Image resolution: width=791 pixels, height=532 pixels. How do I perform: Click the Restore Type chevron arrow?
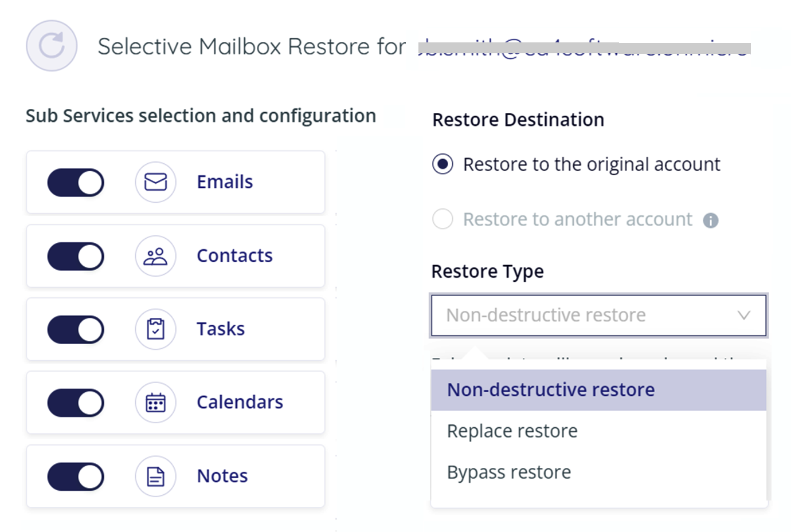tap(744, 316)
